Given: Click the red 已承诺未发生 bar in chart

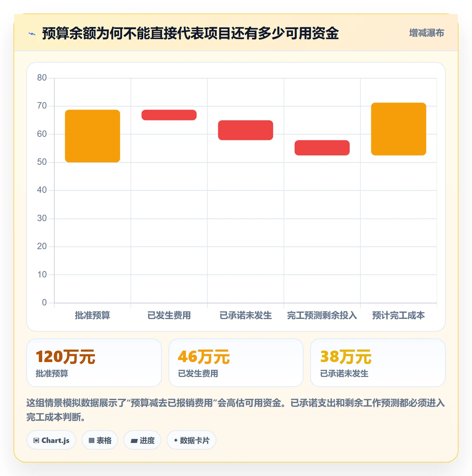Looking at the screenshot, I should click(x=245, y=130).
